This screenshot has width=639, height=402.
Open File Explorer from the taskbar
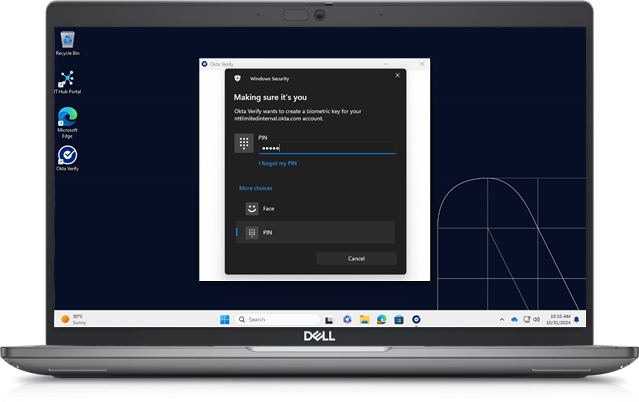pos(364,319)
